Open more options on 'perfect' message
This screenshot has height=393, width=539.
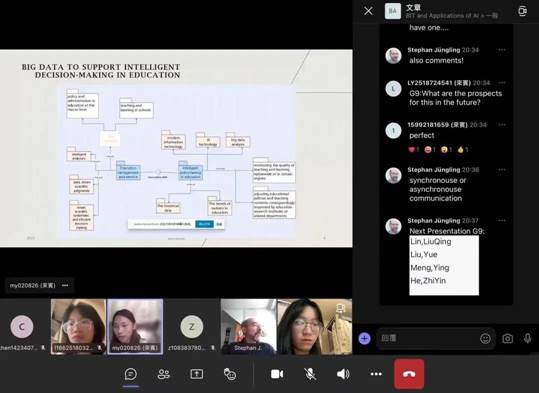[x=502, y=124]
